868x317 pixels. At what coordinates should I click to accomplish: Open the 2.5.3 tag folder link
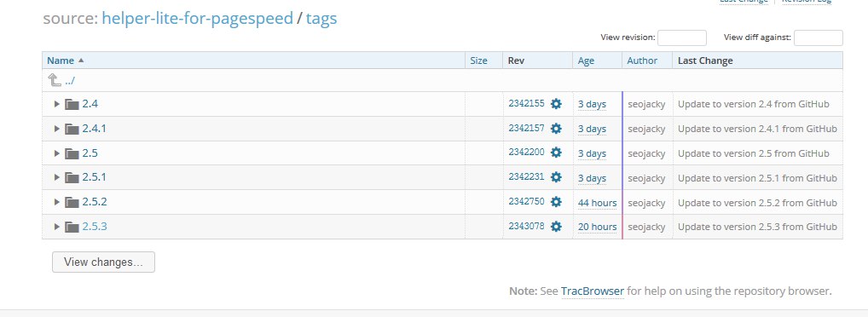95,227
